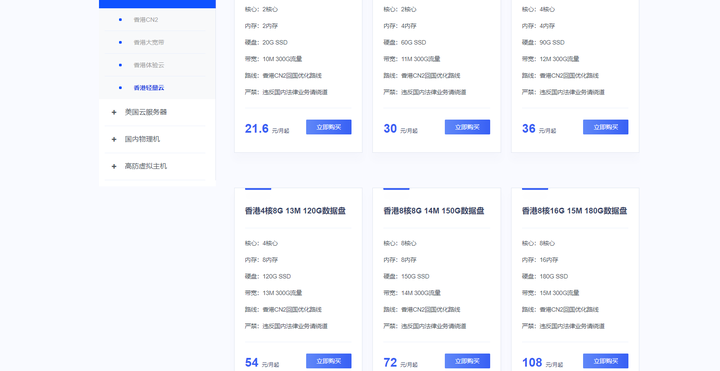Expand the 美国云服务器 plus icon
The image size is (720, 371).
tap(114, 112)
